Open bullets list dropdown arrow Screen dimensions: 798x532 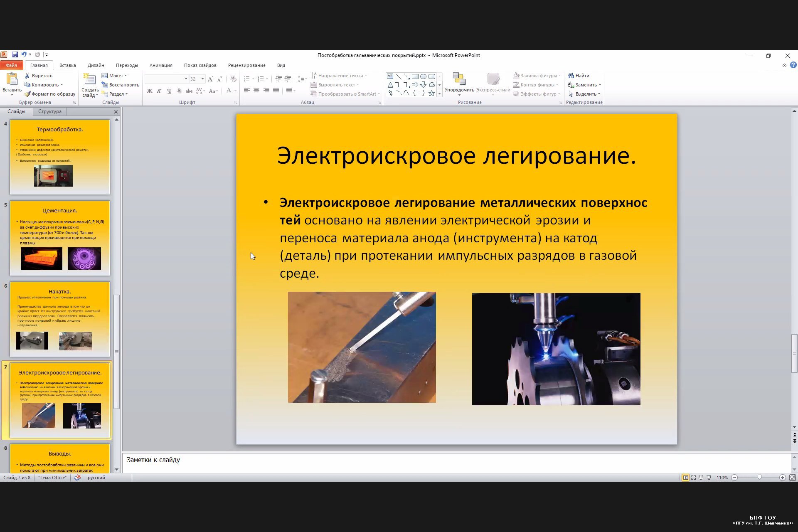[x=253, y=79]
